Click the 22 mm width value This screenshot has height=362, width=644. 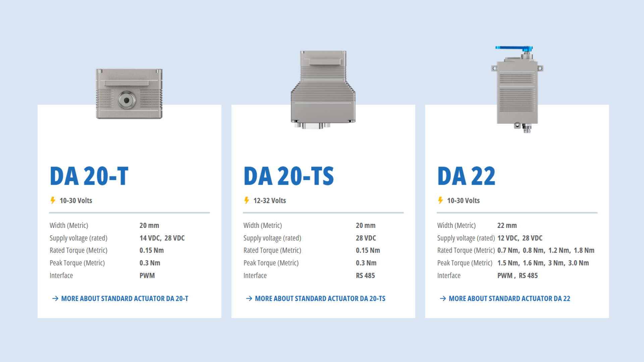507,226
